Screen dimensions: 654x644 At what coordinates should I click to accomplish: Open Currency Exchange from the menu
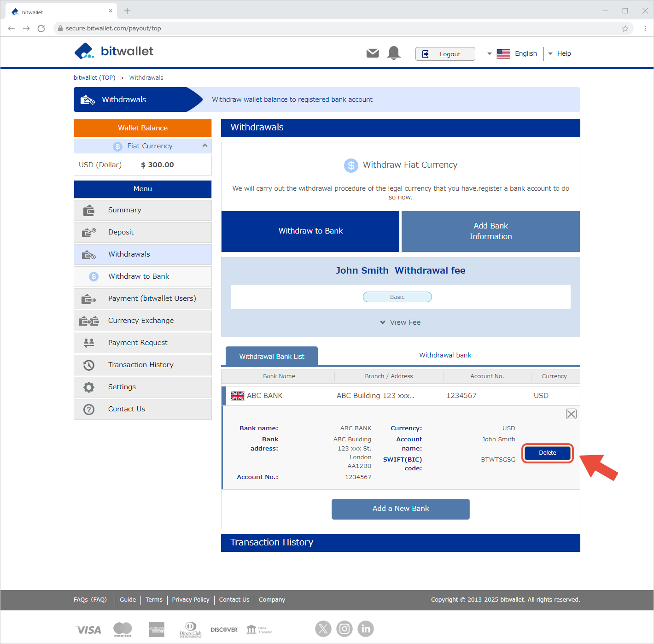tap(141, 321)
